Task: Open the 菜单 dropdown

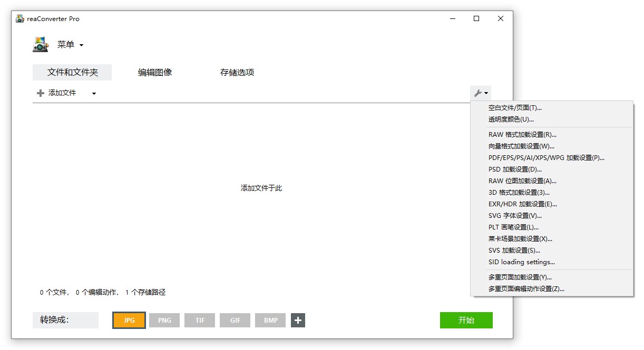Action: coord(70,45)
